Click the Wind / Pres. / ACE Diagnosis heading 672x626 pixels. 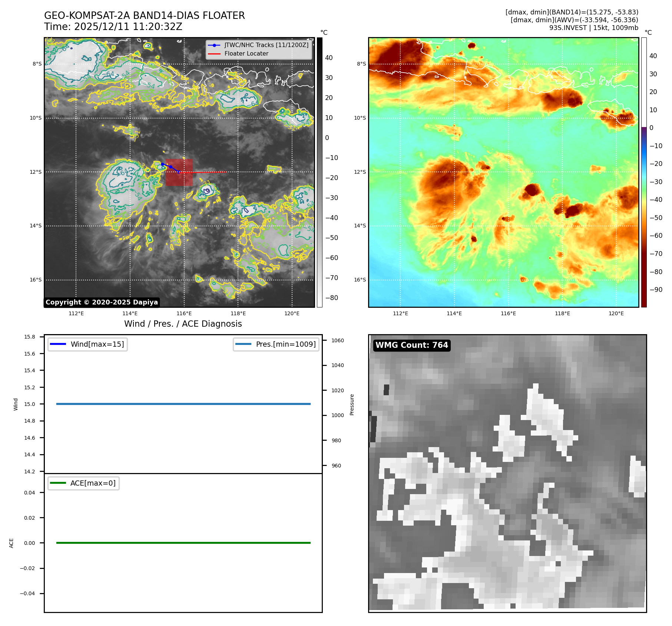183,324
